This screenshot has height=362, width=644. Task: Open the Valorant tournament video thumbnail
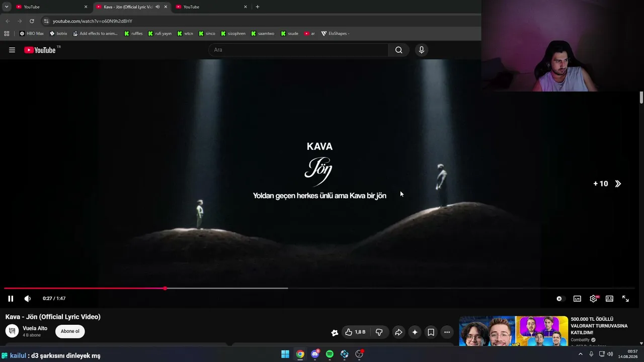coord(514,331)
